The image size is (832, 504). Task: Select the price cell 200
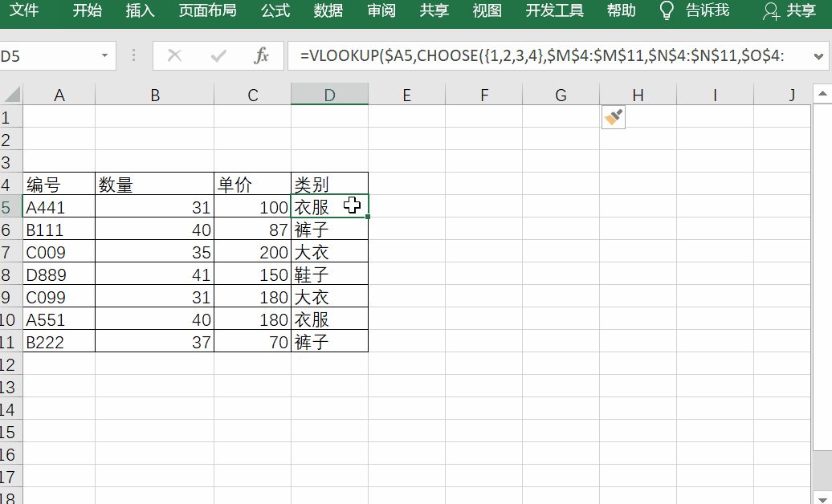tap(252, 251)
